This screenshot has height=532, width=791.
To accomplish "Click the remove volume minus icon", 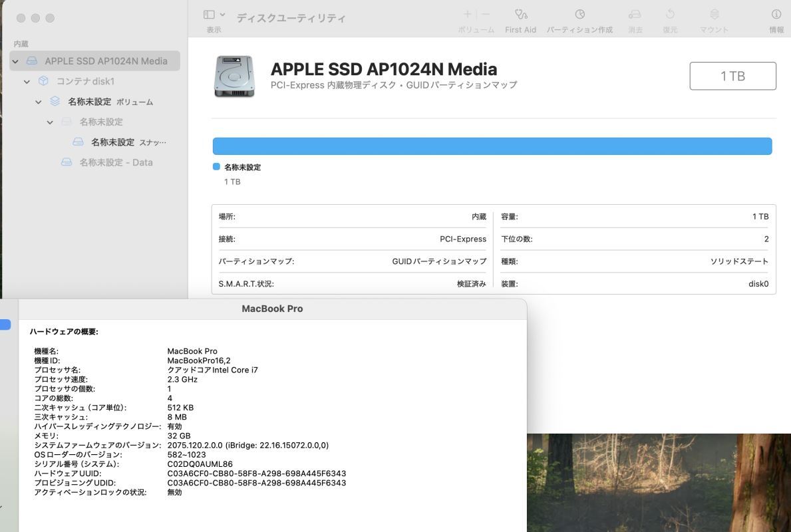I will pyautogui.click(x=485, y=14).
